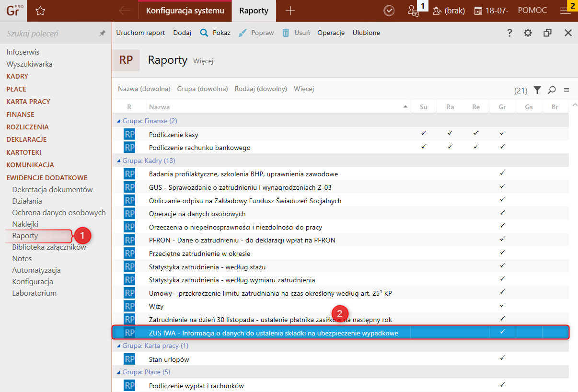Open the Rodzaj (dowolny) filter dropdown
578x392 pixels.
[261, 89]
